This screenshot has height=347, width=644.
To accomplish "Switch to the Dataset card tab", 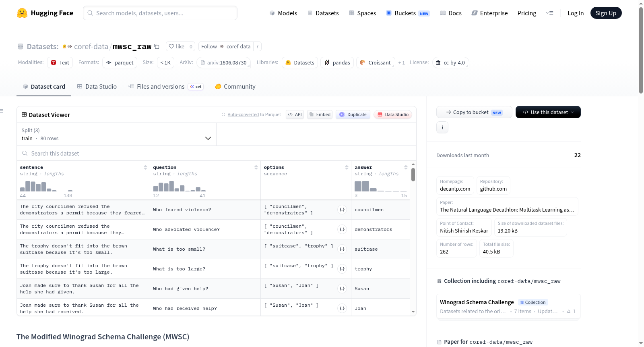I will tap(43, 87).
